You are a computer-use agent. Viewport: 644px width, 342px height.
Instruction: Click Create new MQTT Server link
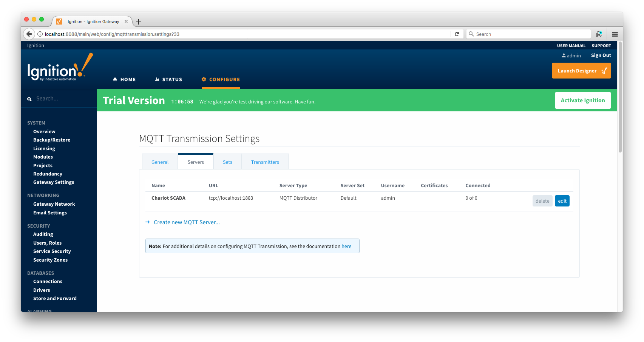point(187,222)
